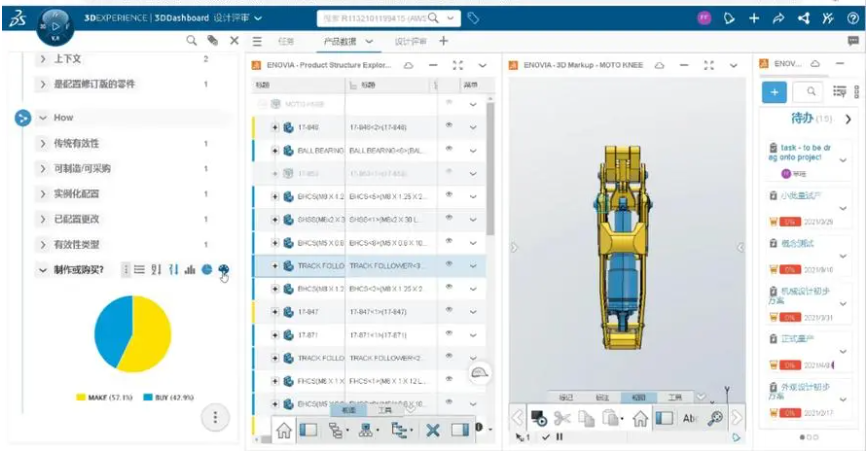Click the magnifier inspect icon in 3D Markup toolbar
Screen dimensions: 867x461
[x=715, y=418]
